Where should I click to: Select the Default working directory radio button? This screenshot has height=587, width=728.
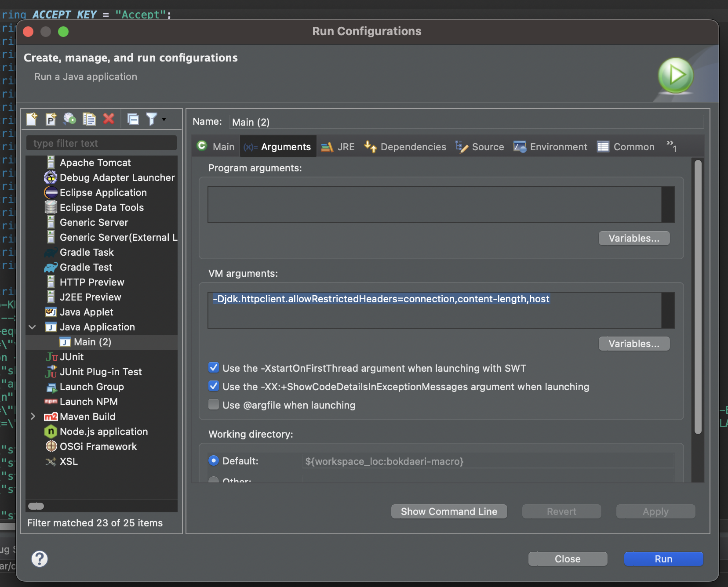click(214, 460)
